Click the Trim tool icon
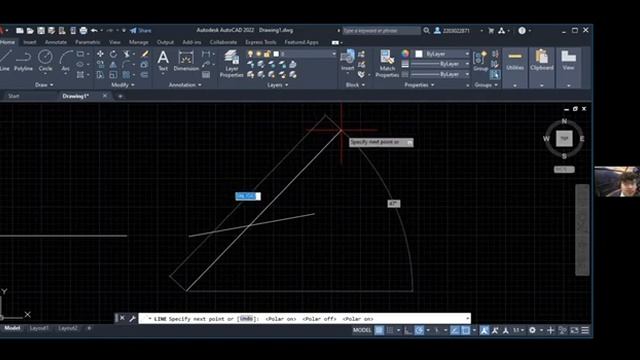This screenshot has width=640, height=360. click(127, 54)
